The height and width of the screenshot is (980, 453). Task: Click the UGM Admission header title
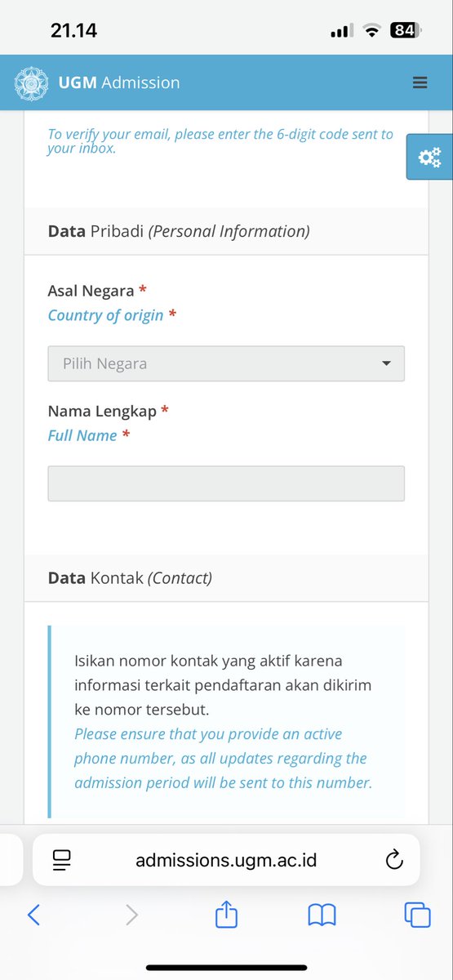click(x=119, y=82)
